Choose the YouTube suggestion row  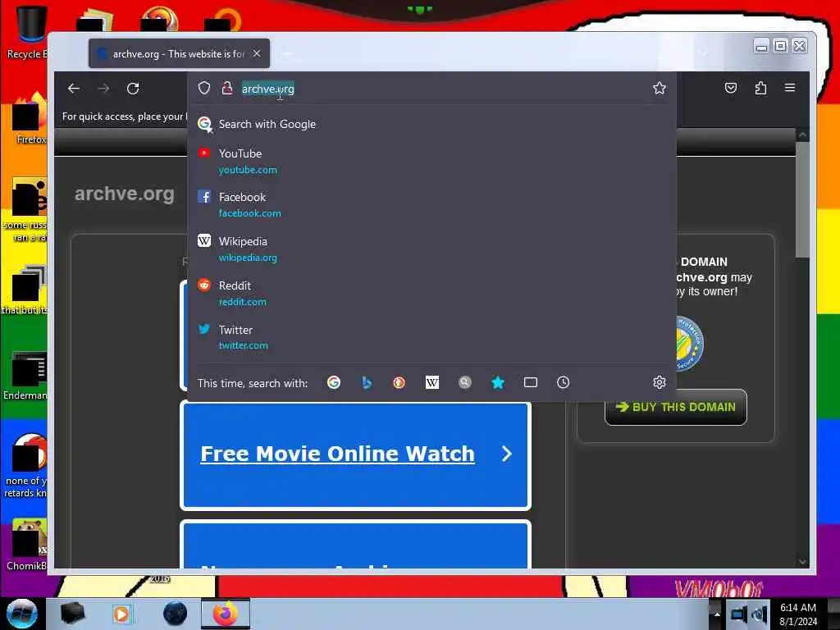[x=431, y=162]
